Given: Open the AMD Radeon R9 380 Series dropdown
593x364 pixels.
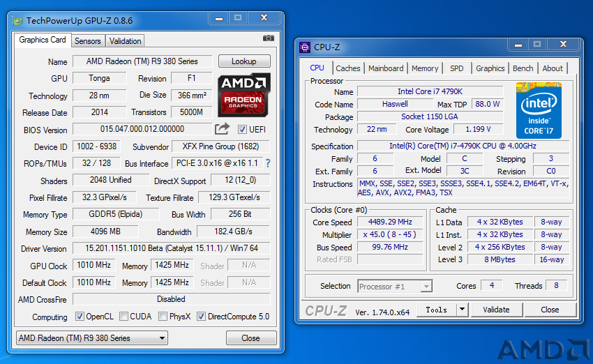Looking at the screenshot, I should point(92,338).
